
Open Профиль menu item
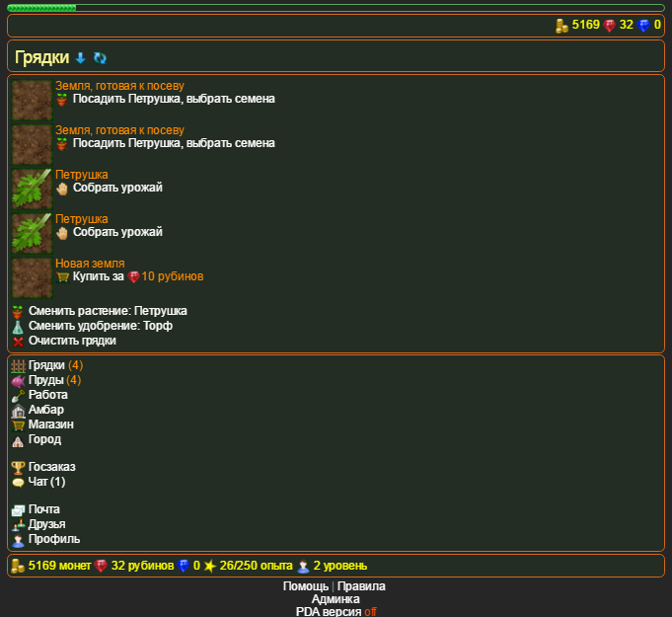pos(54,539)
